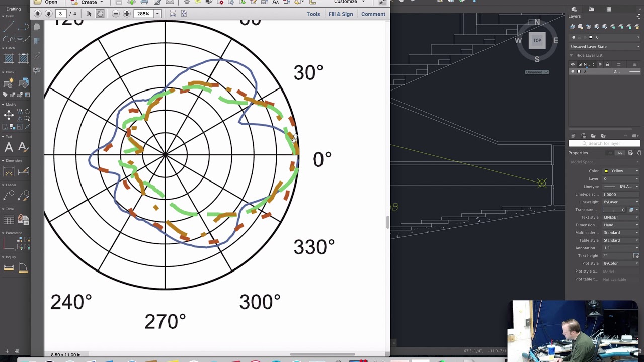
Task: Go to previous page in PDF viewer
Action: click(x=38, y=14)
